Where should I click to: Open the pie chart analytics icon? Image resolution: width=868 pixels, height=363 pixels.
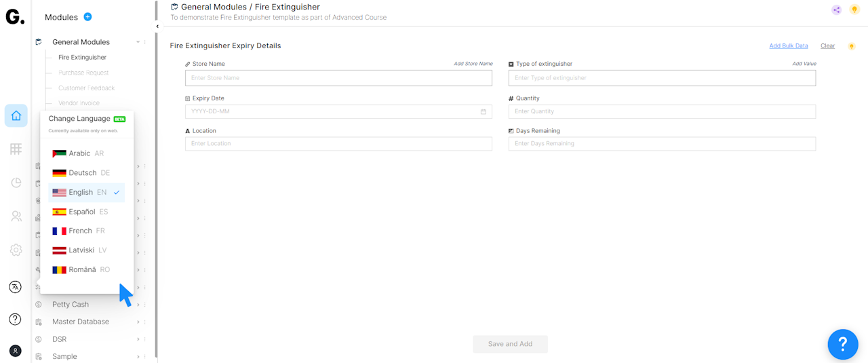[16, 183]
